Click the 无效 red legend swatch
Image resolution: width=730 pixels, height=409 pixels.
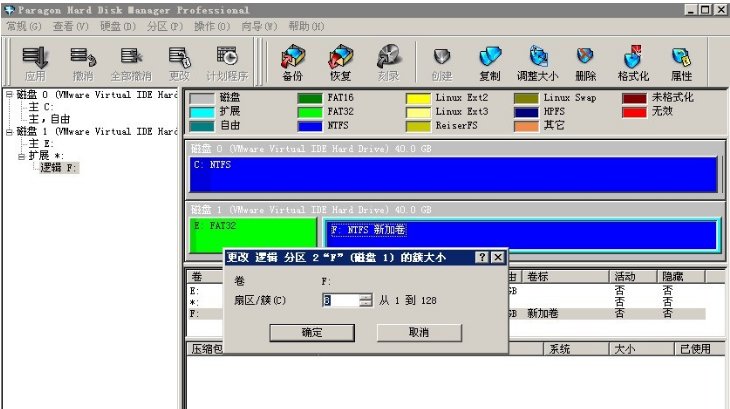point(634,112)
